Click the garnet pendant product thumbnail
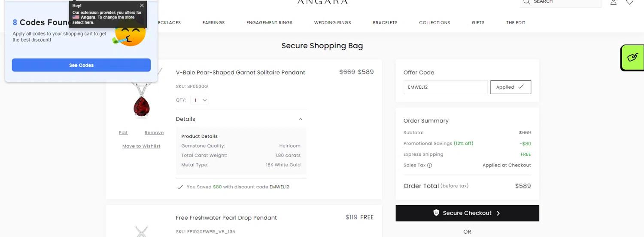 [x=141, y=101]
